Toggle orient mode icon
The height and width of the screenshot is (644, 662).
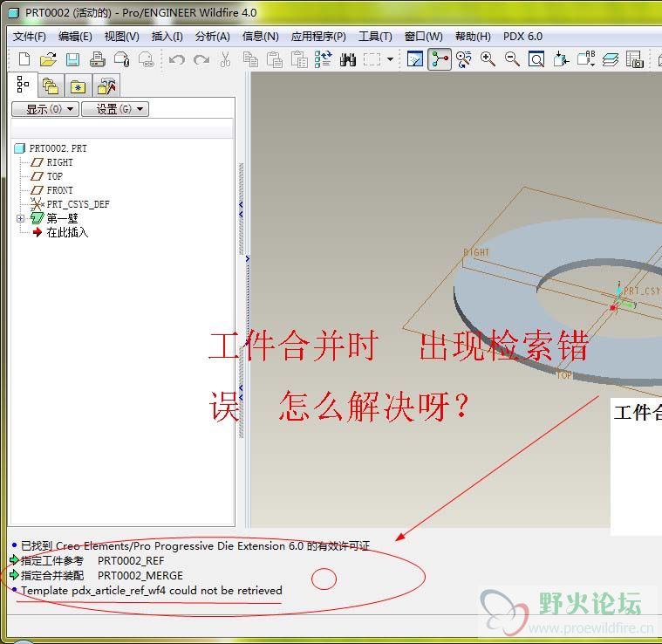[x=463, y=59]
